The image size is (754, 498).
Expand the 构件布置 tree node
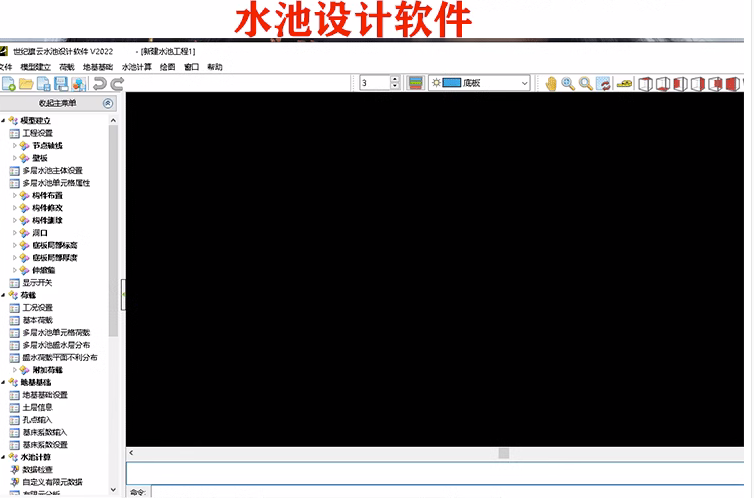(x=15, y=195)
